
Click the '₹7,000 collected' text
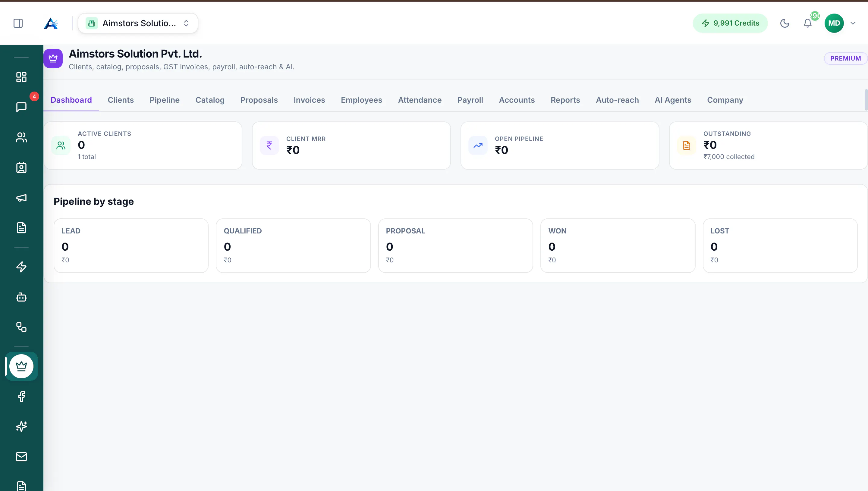tap(729, 157)
